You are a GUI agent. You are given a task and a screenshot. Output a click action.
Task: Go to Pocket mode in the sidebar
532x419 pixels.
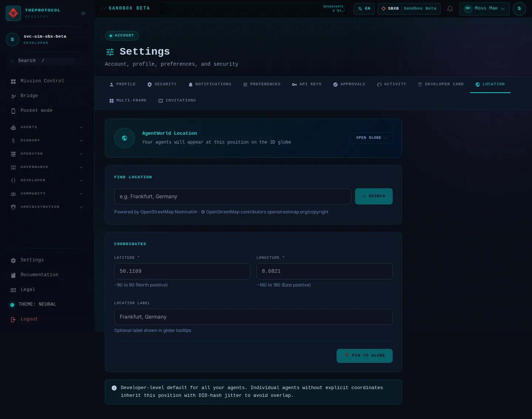pos(47,111)
